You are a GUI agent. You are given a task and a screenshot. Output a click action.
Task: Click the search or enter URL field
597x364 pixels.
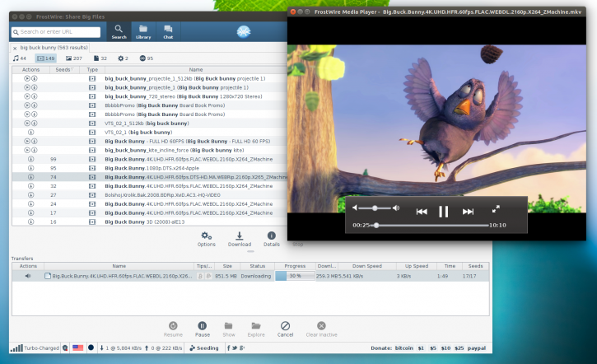point(56,32)
